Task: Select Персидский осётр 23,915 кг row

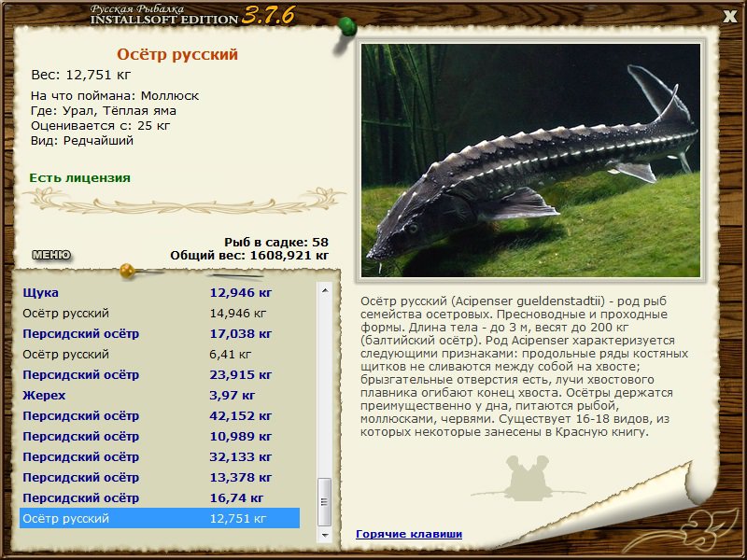Action: [x=160, y=375]
